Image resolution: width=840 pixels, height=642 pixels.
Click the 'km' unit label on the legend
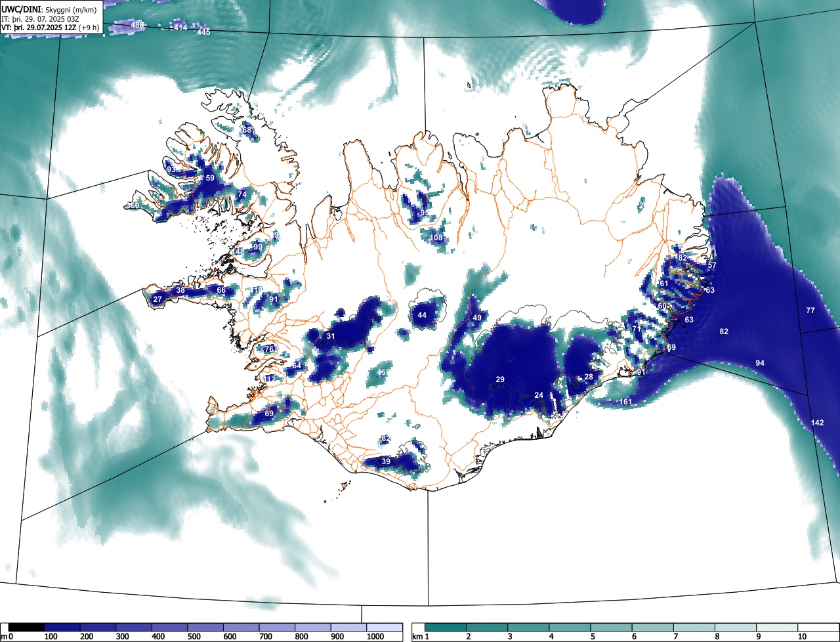417,637
